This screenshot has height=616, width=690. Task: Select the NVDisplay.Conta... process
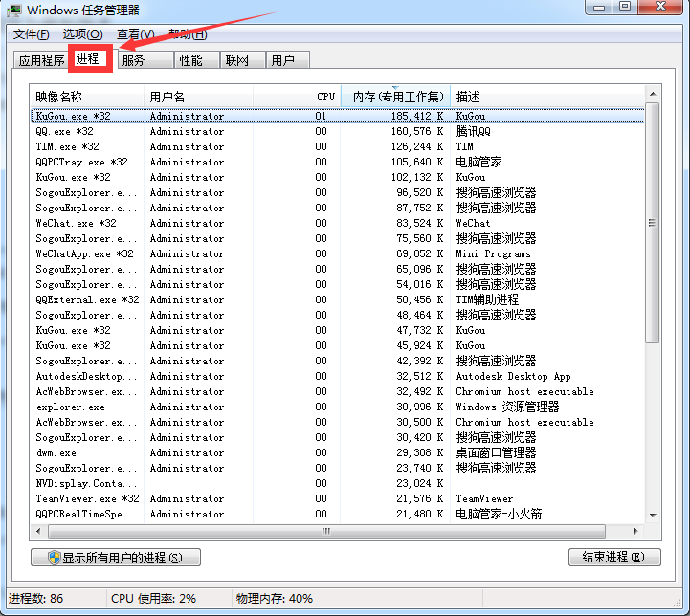point(338,484)
